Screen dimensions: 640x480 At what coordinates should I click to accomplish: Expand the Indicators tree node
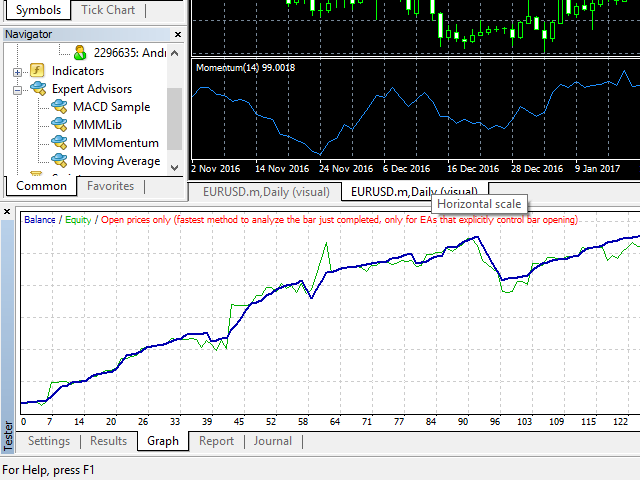(17, 72)
